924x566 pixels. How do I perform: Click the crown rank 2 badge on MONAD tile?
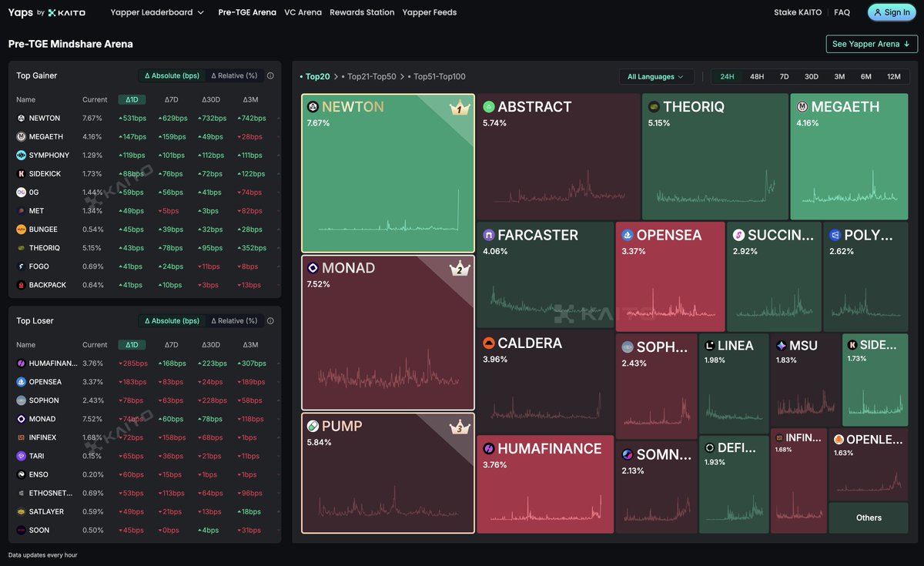click(460, 269)
